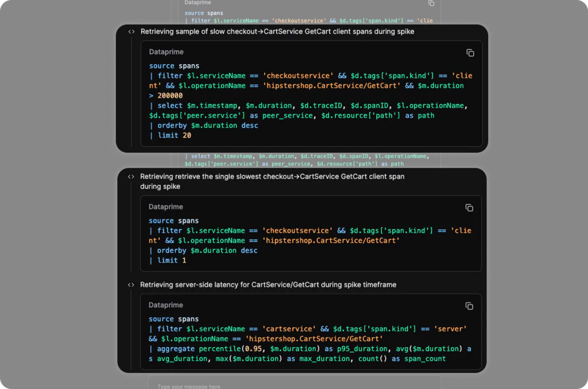Copy the single slowest span query (limit 1)
Screen dimensions: 588x389
pyautogui.click(x=469, y=208)
